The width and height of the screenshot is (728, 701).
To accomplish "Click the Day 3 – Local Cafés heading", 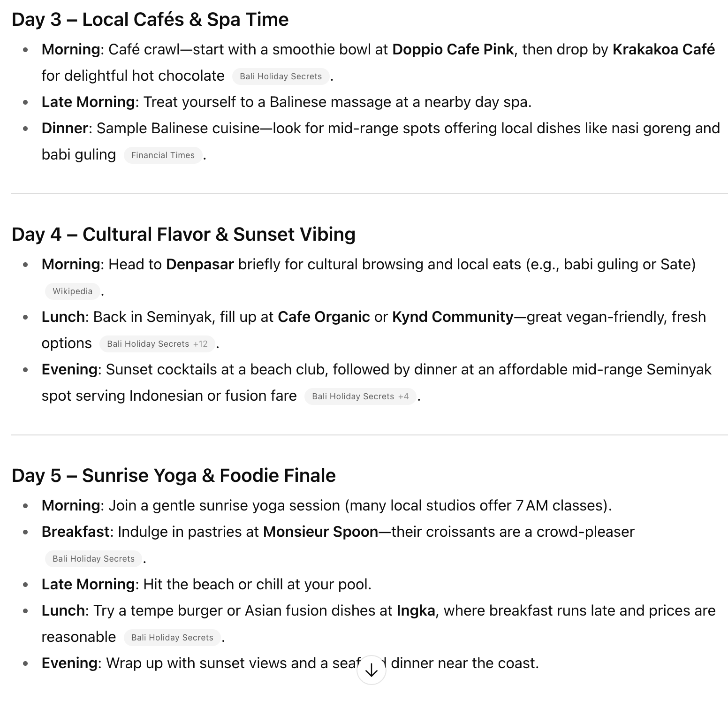I will pos(150,20).
